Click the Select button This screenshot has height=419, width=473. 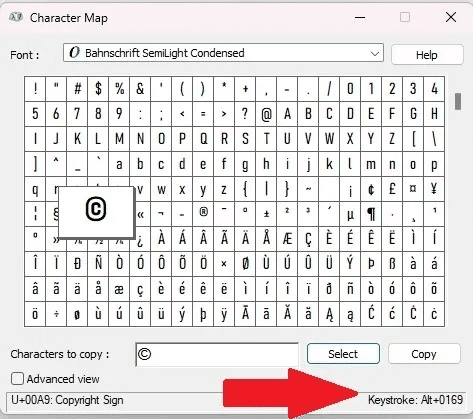click(x=343, y=354)
